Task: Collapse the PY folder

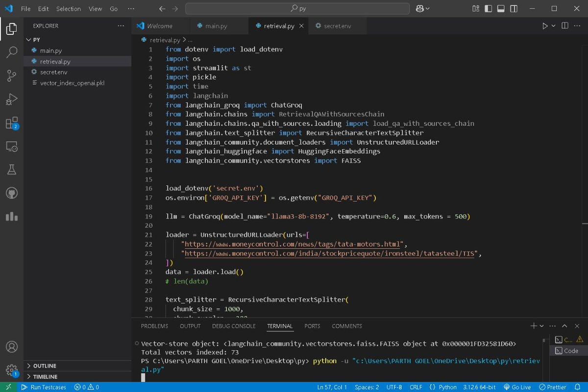Action: coord(77,40)
